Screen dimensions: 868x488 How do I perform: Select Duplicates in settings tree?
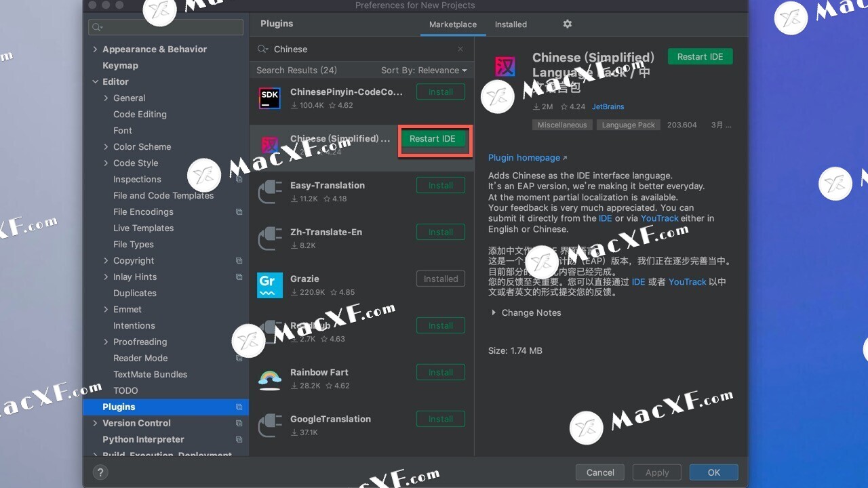[135, 293]
